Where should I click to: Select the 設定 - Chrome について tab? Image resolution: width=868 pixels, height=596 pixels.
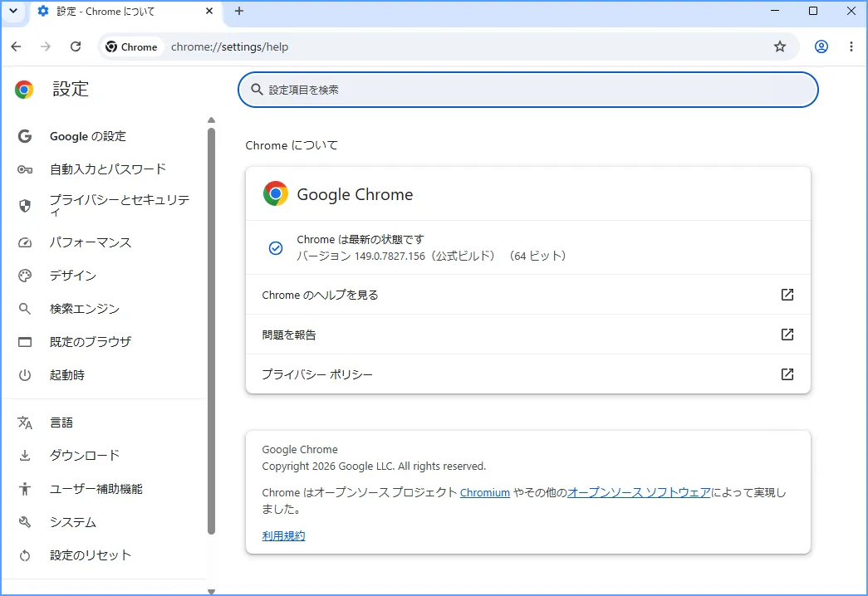coord(125,12)
